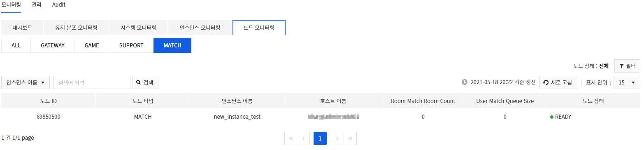The height and width of the screenshot is (150, 644).
Task: Click the 노드 상태 column header
Action: 593,101
